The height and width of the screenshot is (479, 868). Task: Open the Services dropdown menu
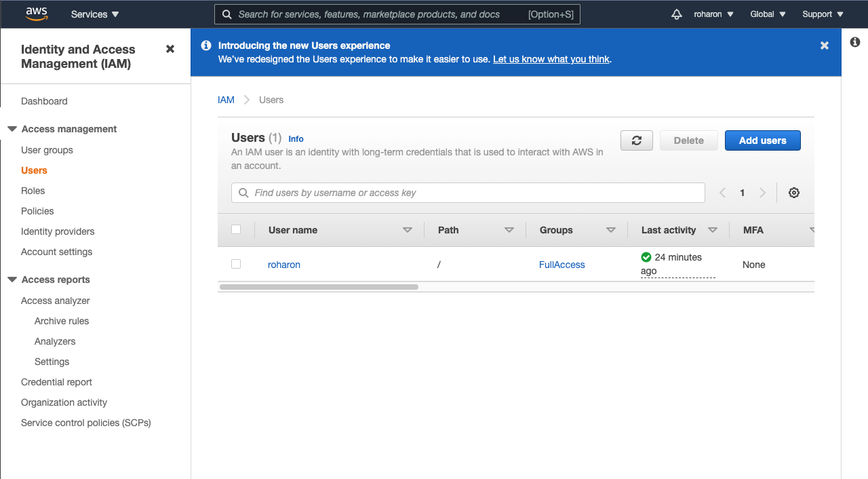pos(95,14)
